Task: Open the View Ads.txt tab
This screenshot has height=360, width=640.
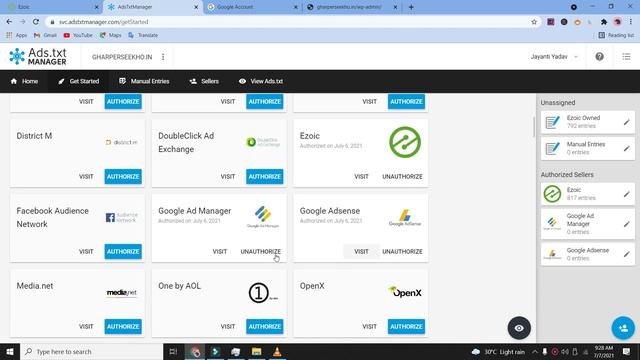Action: pyautogui.click(x=261, y=81)
